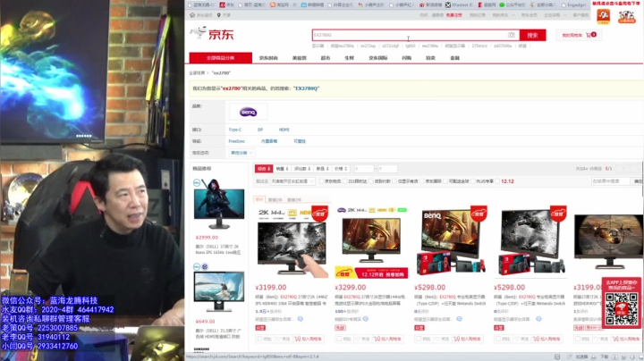Click the 免费注册 link in top bar

point(453,15)
